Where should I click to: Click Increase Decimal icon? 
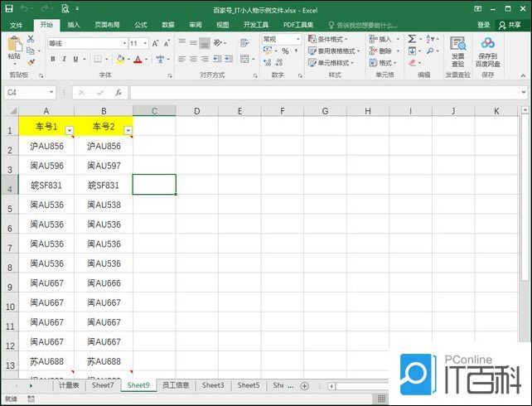pos(267,62)
